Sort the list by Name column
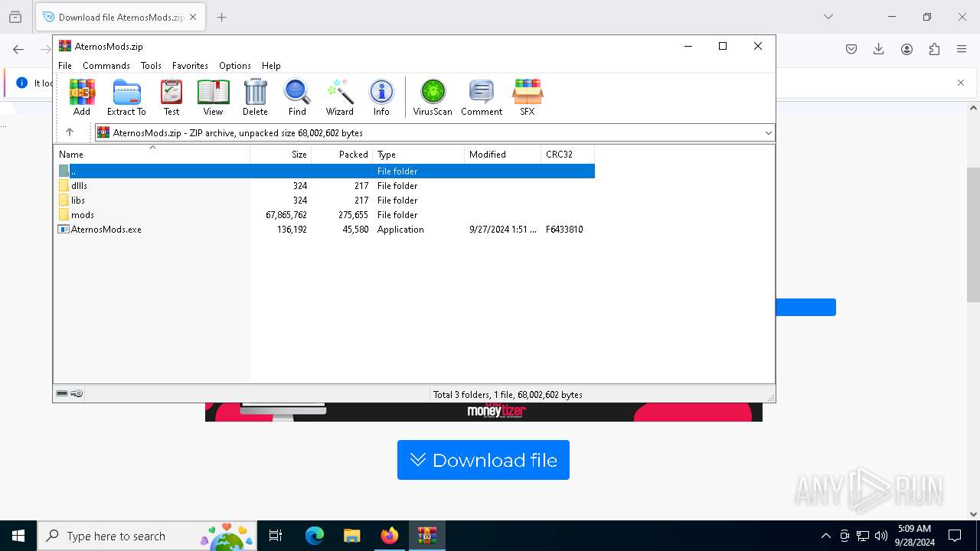This screenshot has width=980, height=551. click(x=152, y=155)
